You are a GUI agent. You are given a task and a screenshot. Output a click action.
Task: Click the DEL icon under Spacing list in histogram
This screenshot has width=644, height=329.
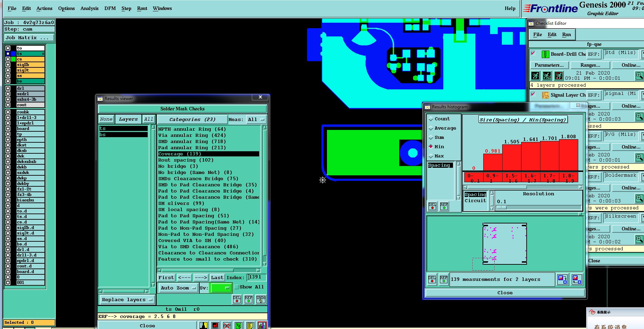(x=432, y=206)
